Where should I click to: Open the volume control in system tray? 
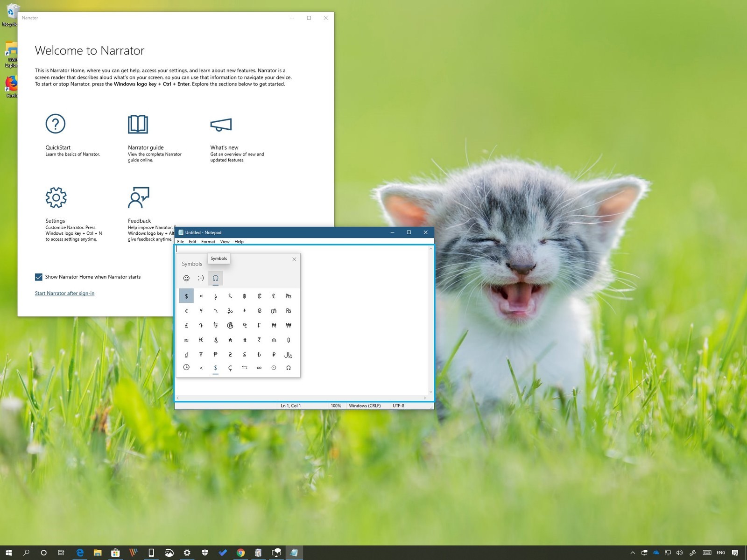coord(679,553)
